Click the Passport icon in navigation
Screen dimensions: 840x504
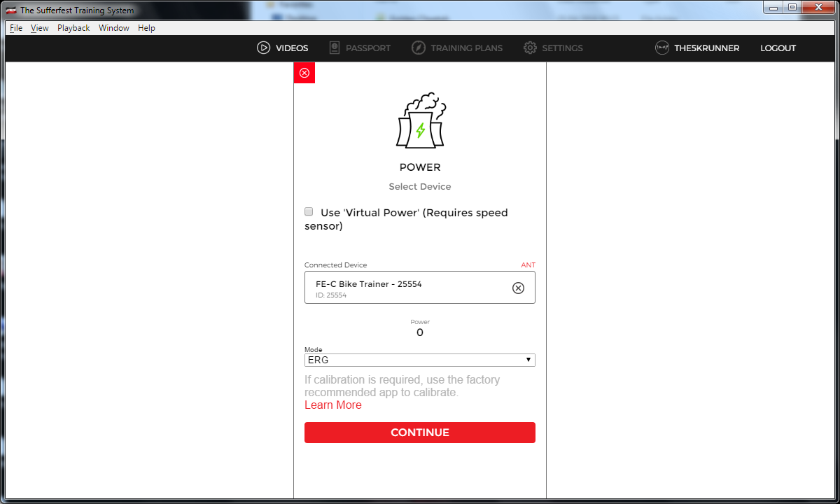[333, 48]
